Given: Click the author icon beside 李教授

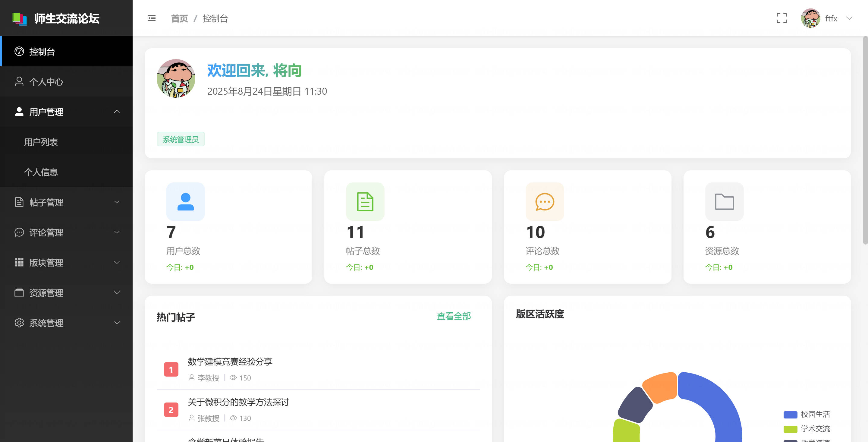Looking at the screenshot, I should coord(191,377).
